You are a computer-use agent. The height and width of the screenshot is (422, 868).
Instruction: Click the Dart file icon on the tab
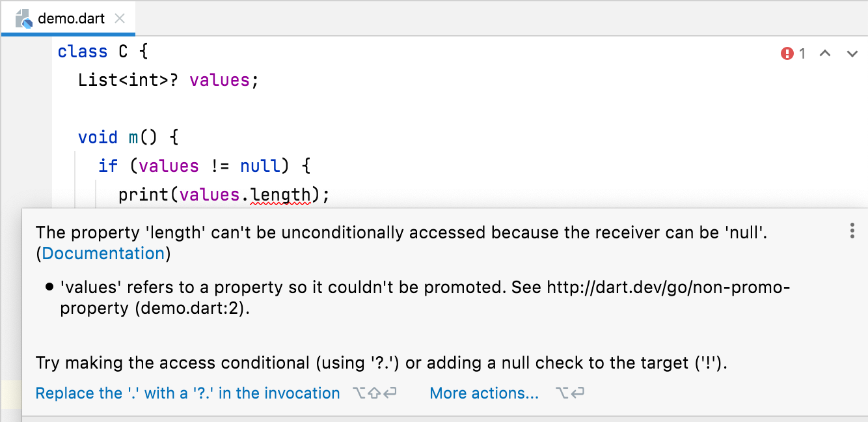coord(23,18)
